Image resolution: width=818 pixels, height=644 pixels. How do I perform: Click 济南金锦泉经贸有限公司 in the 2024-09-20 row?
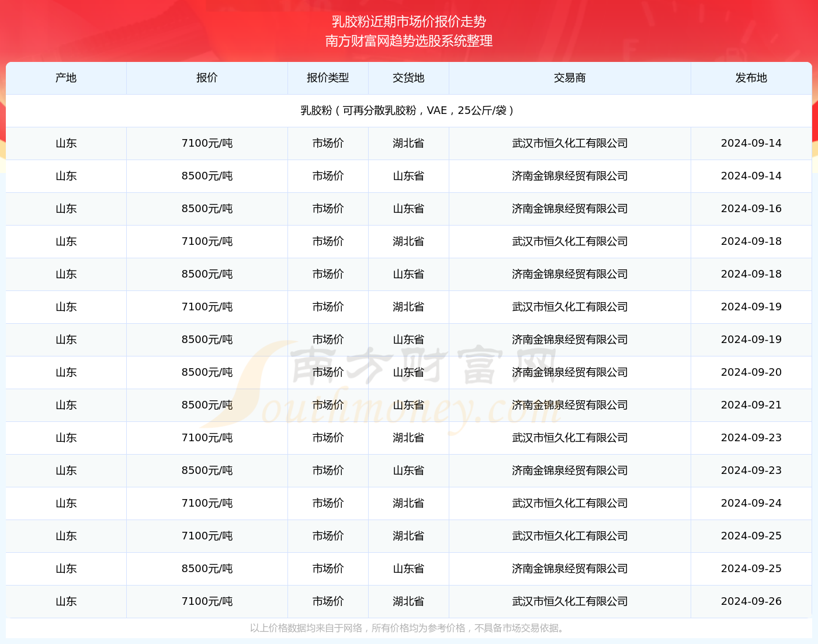tap(570, 372)
